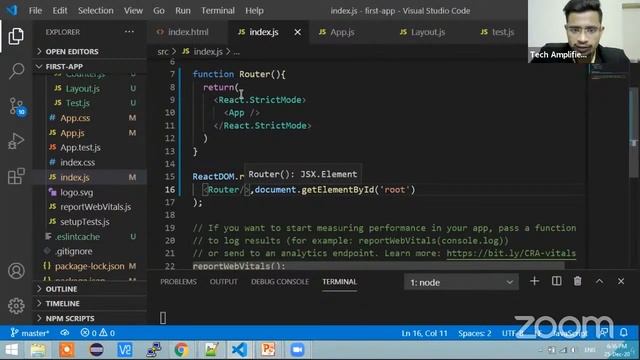
Task: Open the Manage gear icon
Action: [x=16, y=306]
